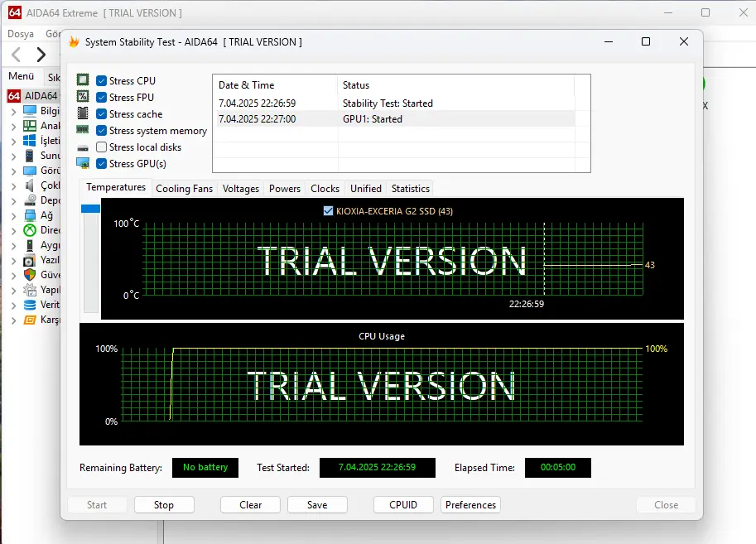The width and height of the screenshot is (756, 544).
Task: Open the Powers tab
Action: pos(285,189)
